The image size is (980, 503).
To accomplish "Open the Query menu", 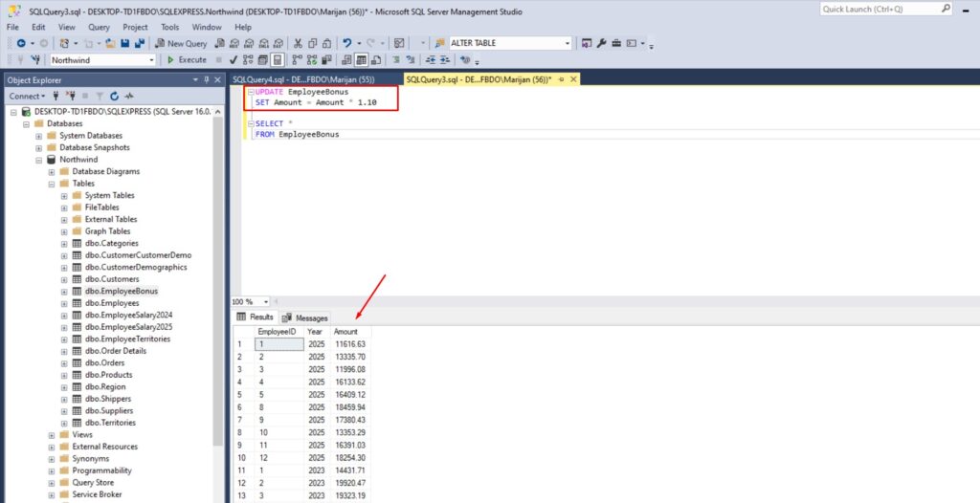I will (x=99, y=27).
